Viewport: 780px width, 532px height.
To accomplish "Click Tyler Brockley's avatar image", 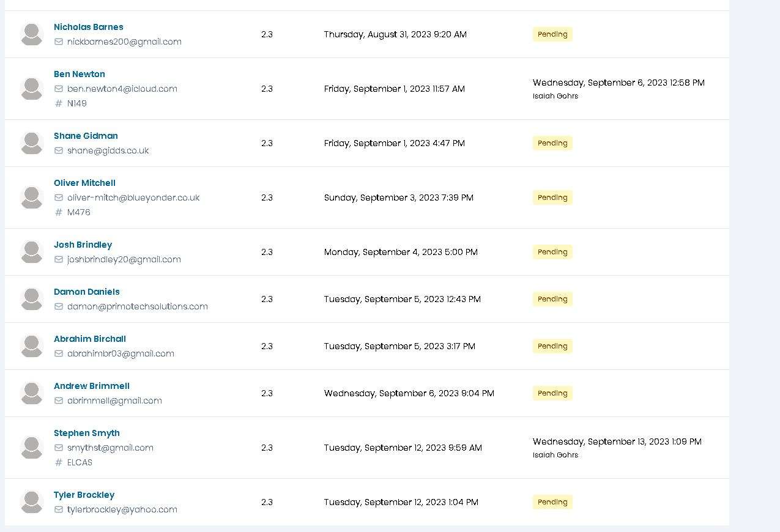I will pos(31,502).
